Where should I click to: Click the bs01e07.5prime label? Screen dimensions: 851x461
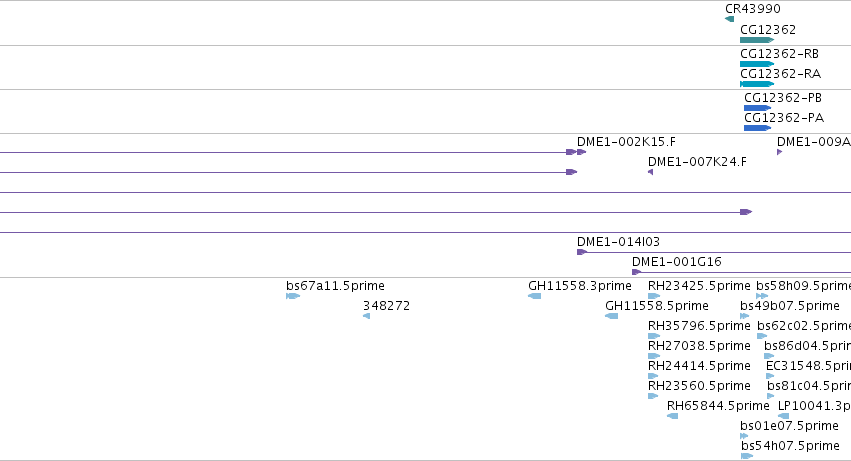pyautogui.click(x=790, y=426)
